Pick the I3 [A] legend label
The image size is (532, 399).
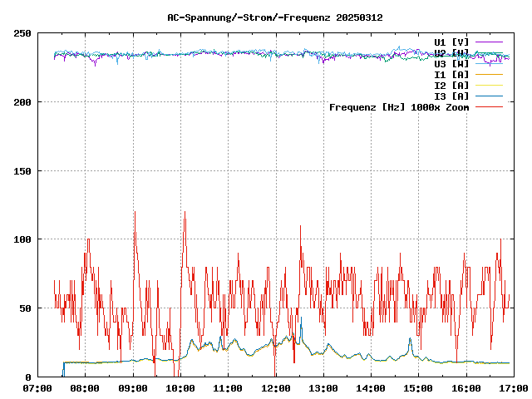pyautogui.click(x=451, y=96)
